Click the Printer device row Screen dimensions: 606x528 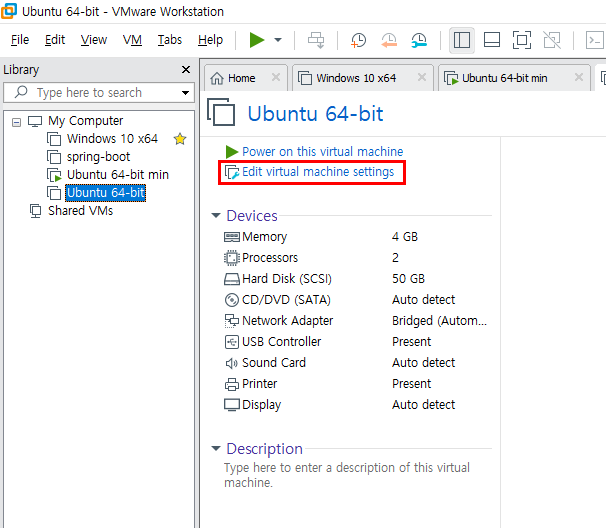356,384
